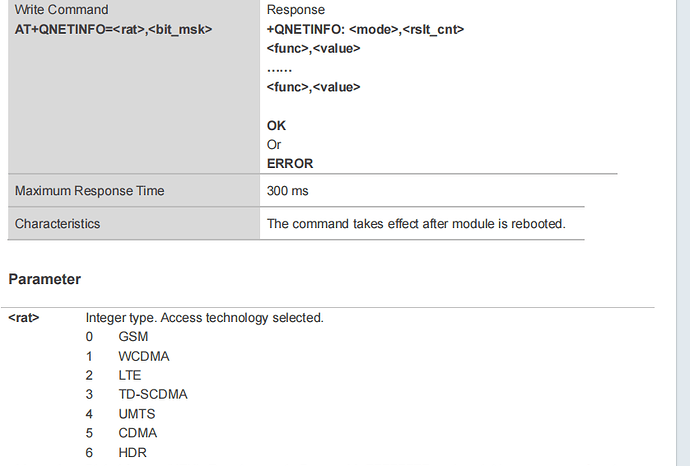The image size is (690, 466).
Task: Click the "Response" label
Action: point(296,10)
